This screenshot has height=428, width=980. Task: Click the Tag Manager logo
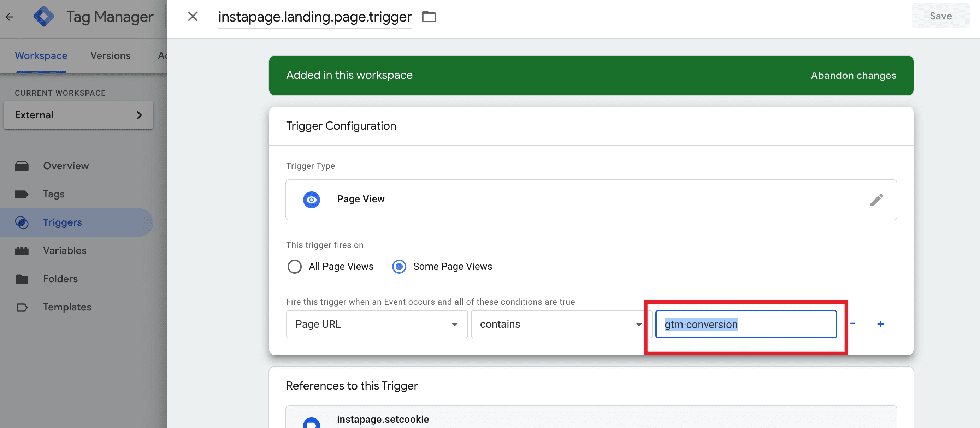[44, 17]
